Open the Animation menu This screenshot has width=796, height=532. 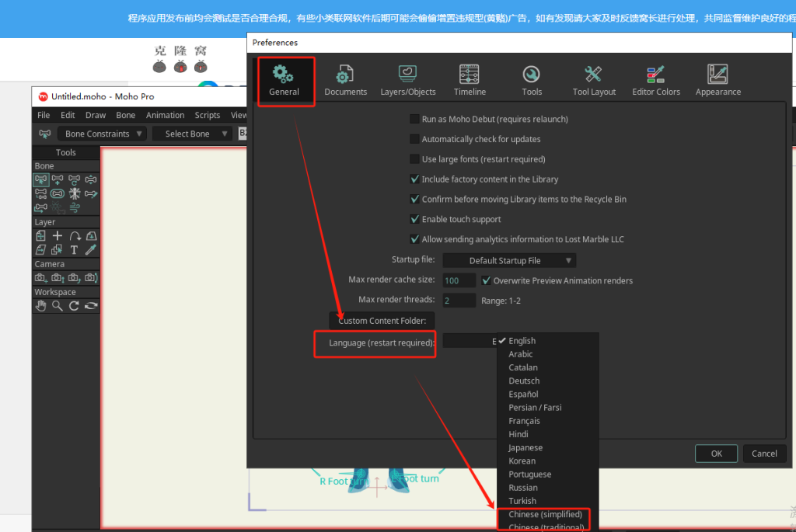coord(165,115)
